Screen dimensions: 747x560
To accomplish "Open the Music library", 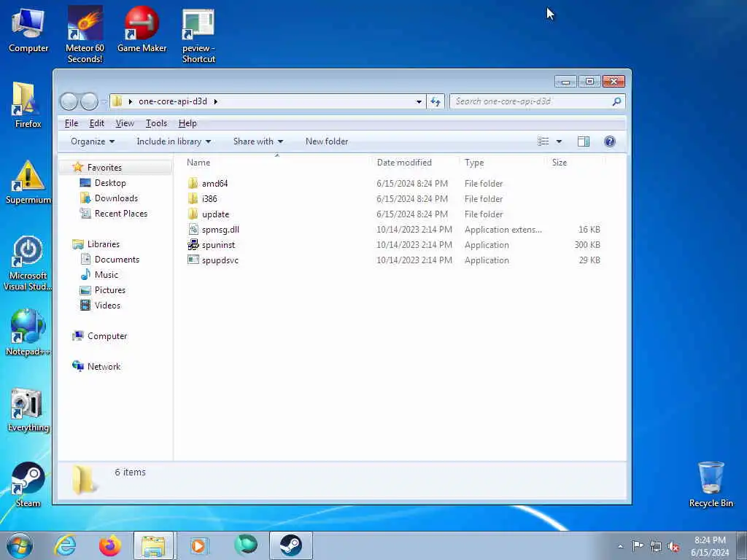I will pyautogui.click(x=107, y=275).
